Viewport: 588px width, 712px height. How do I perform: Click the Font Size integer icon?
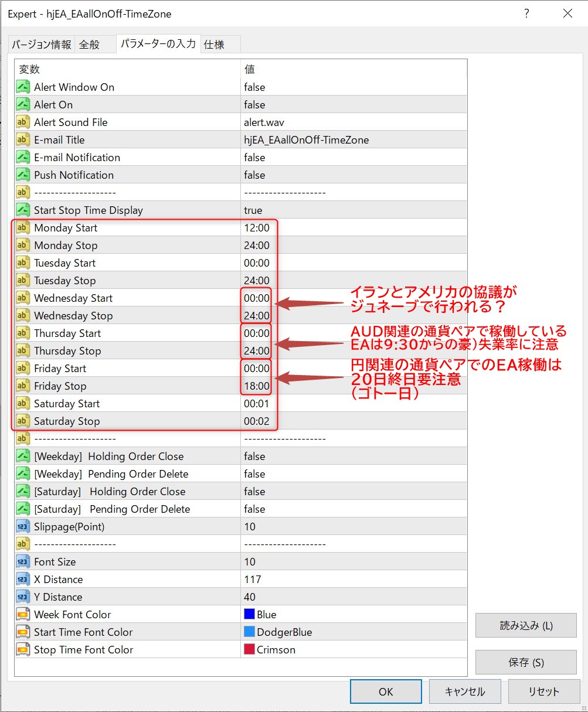tap(23, 562)
